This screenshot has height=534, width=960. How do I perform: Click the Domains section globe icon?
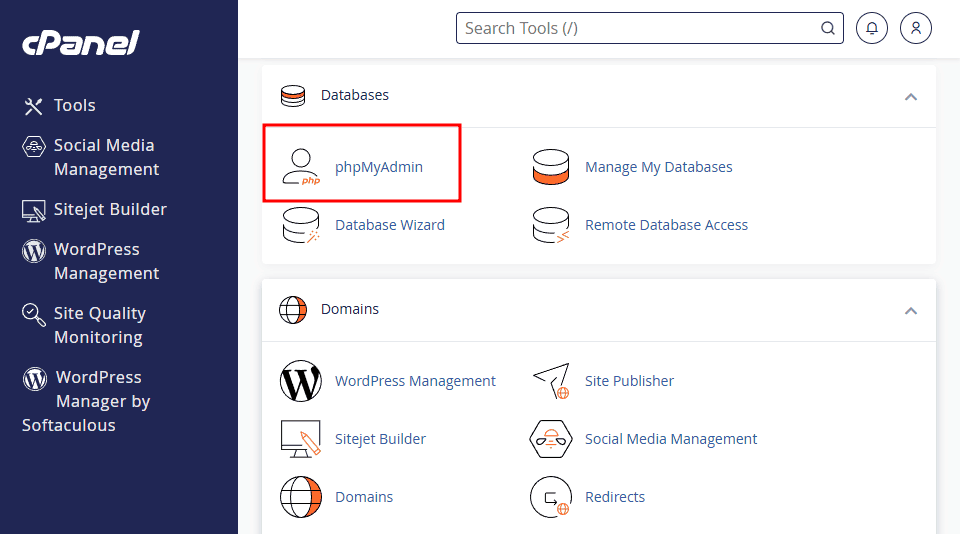pos(293,310)
